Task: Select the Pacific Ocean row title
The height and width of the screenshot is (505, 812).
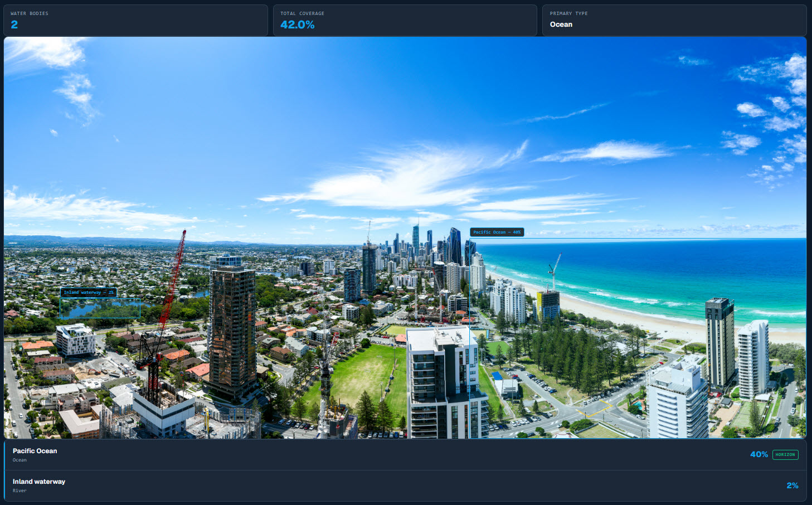Action: coord(35,451)
